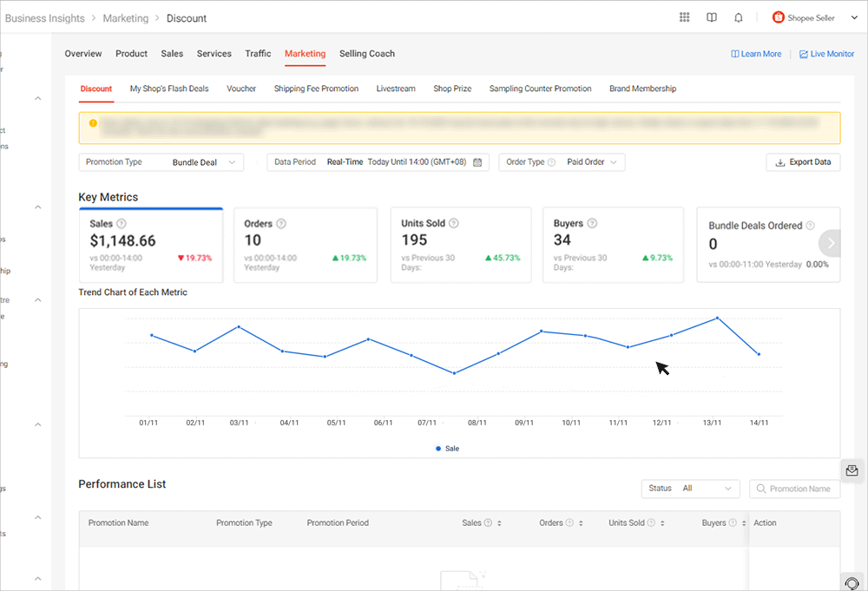Click the Sales metric help icon
The image size is (868, 591).
pos(122,224)
